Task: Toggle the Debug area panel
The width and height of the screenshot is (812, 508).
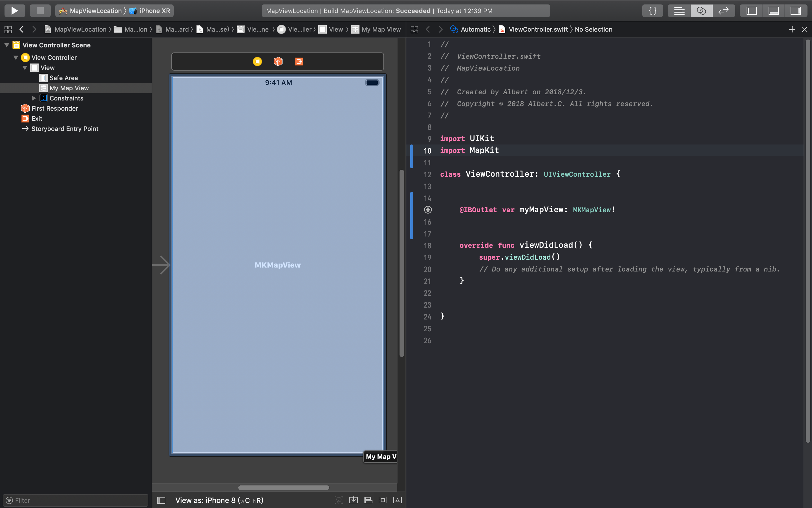Action: [773, 11]
